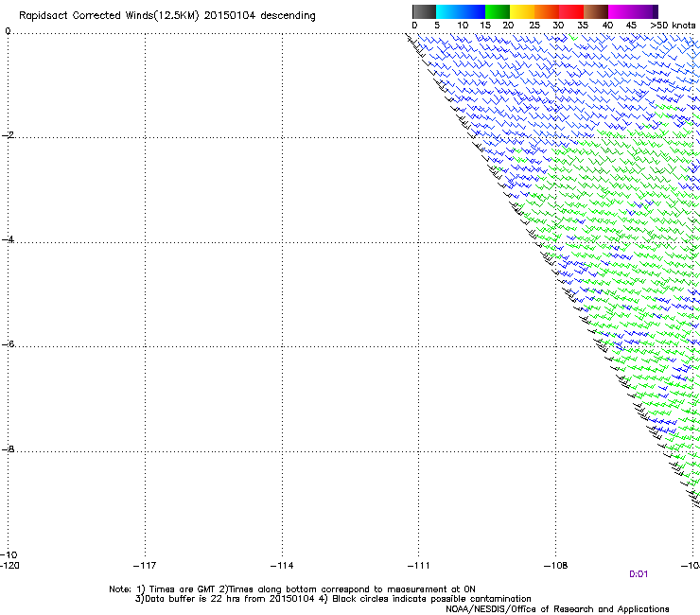700x615 pixels.
Task: Click note 'Black circles indicate possible contamination'
Action: coord(431,599)
